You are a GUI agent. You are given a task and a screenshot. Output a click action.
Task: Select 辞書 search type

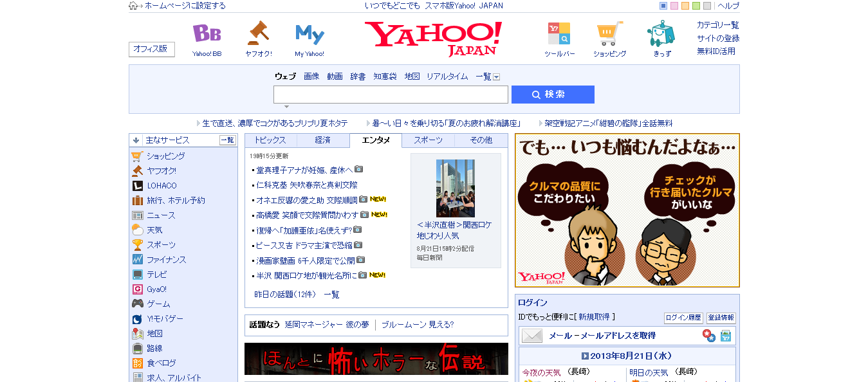tap(358, 77)
